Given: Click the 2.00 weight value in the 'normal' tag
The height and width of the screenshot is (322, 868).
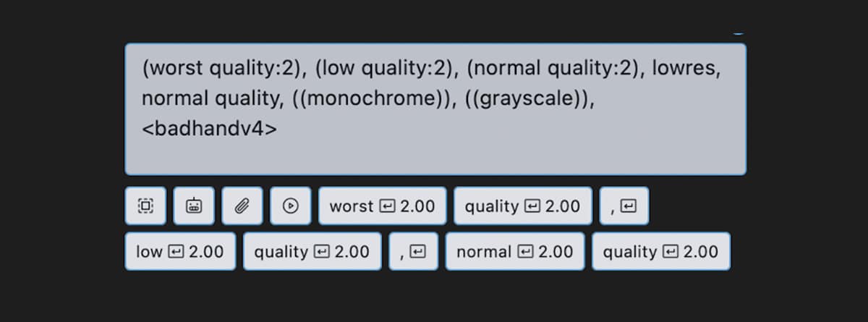Looking at the screenshot, I should point(556,252).
